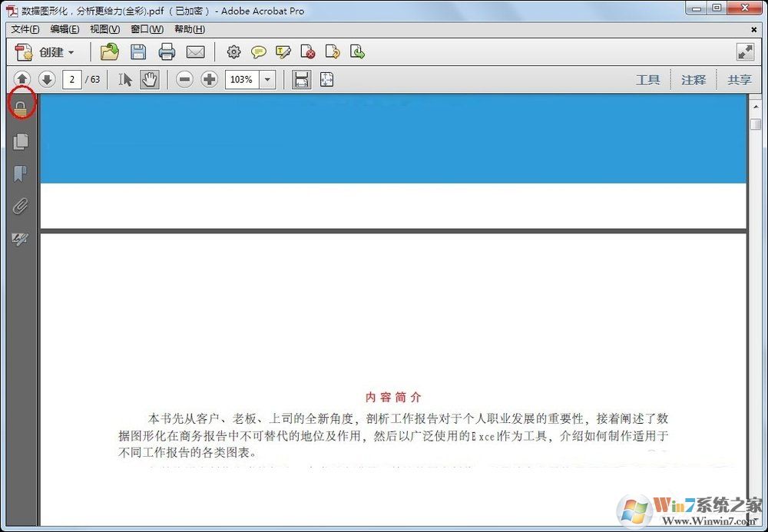Zoom in with the plus button
The image size is (768, 532).
[x=208, y=78]
